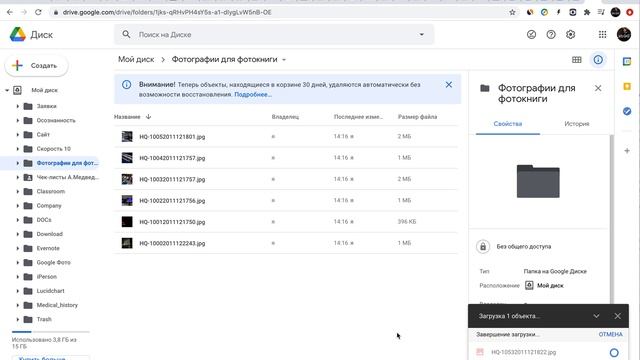Image resolution: width=640 pixels, height=360 pixels.
Task: Dismiss the Внимание notification banner
Action: tap(449, 84)
